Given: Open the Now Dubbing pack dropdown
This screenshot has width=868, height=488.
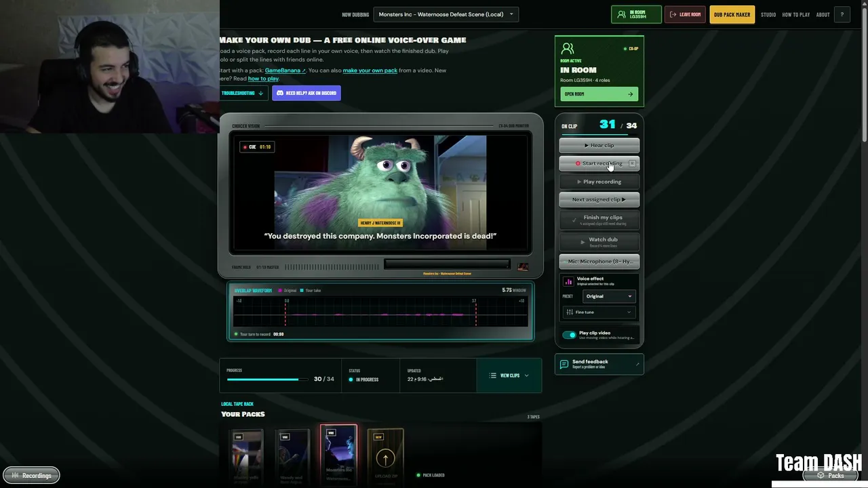Looking at the screenshot, I should click(x=447, y=14).
